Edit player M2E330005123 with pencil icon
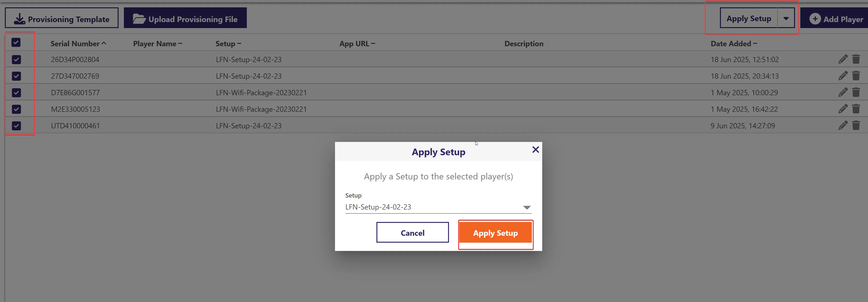 [843, 109]
